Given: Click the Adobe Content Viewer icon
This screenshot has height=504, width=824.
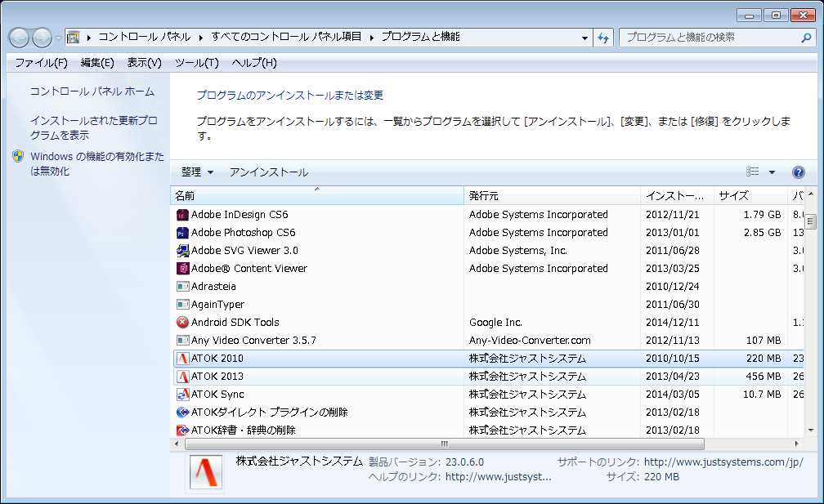Looking at the screenshot, I should point(182,269).
